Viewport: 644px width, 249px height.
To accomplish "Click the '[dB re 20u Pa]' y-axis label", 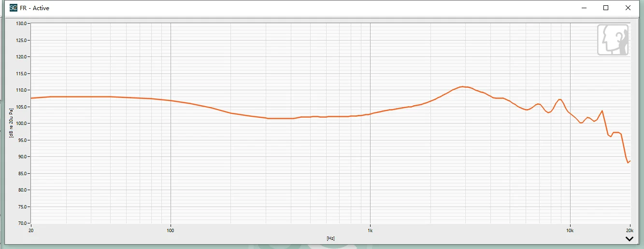I will [x=10, y=123].
